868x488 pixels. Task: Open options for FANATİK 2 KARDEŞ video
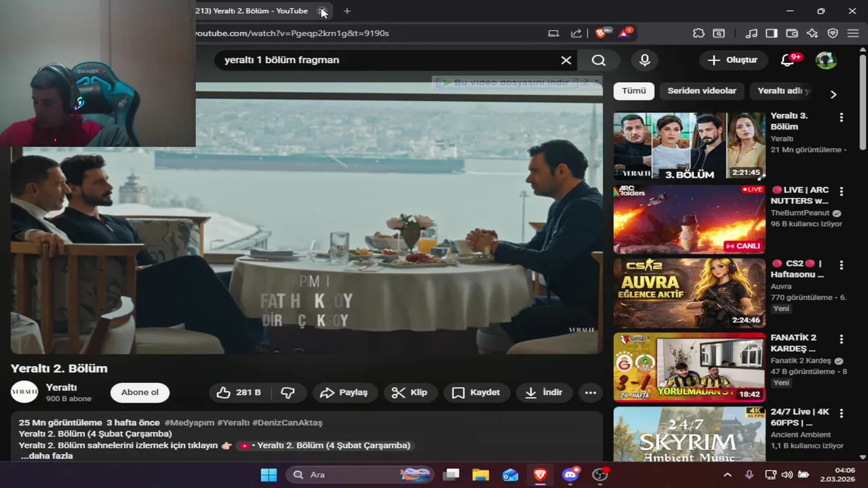coord(841,338)
